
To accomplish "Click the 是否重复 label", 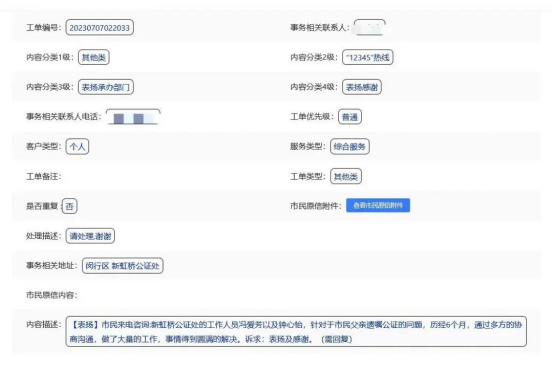I will point(42,206).
